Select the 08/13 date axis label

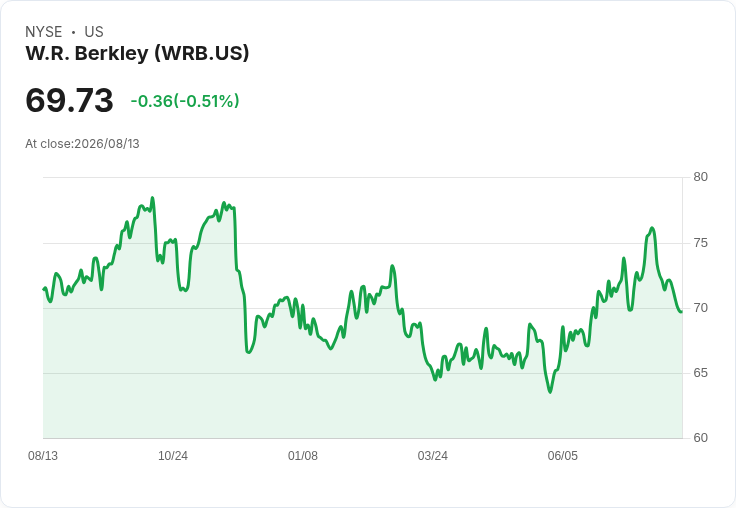point(43,456)
